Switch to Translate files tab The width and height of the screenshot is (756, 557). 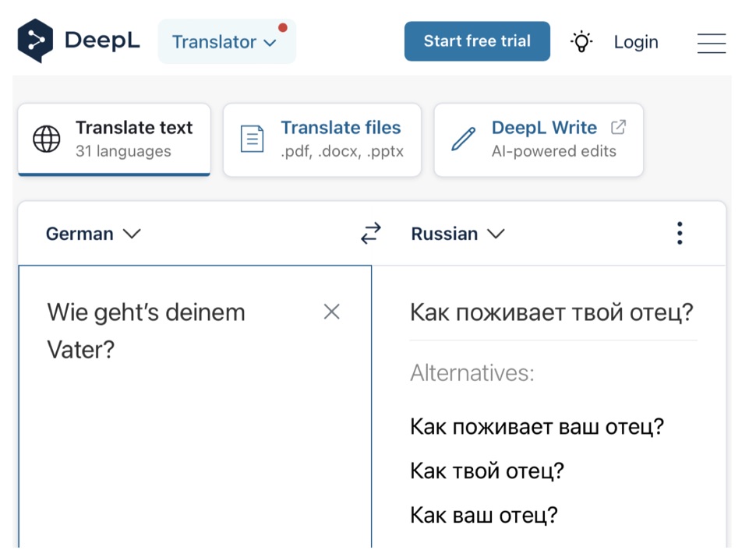(322, 139)
